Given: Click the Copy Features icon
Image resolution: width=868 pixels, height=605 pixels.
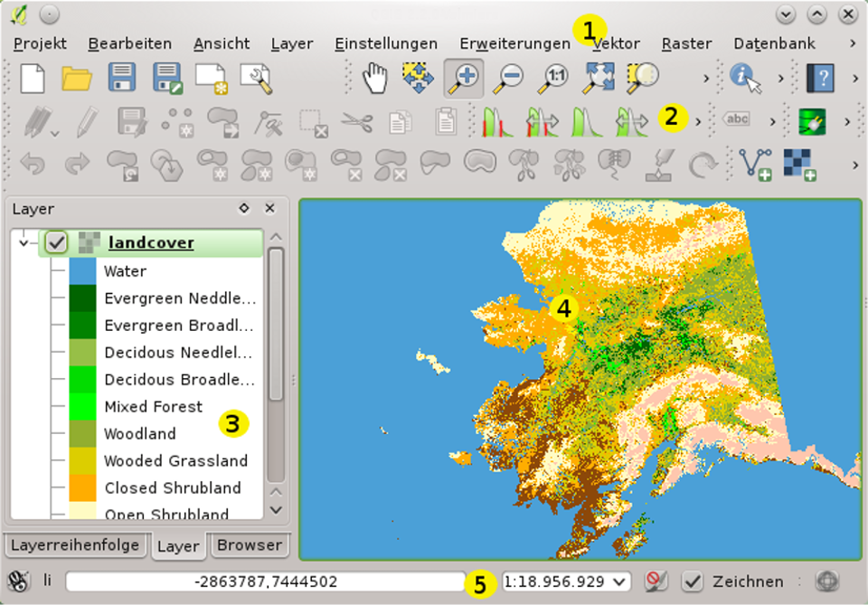Looking at the screenshot, I should pyautogui.click(x=401, y=122).
